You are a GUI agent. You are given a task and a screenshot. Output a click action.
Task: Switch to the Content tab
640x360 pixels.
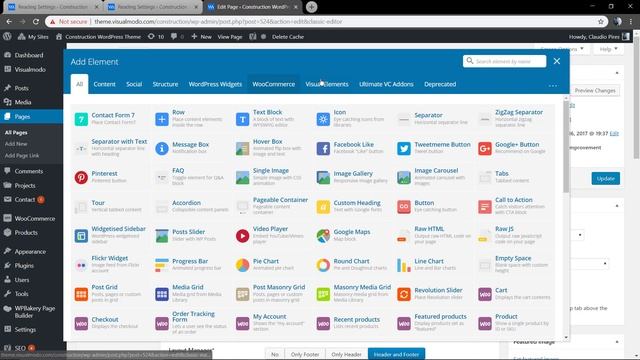click(104, 84)
